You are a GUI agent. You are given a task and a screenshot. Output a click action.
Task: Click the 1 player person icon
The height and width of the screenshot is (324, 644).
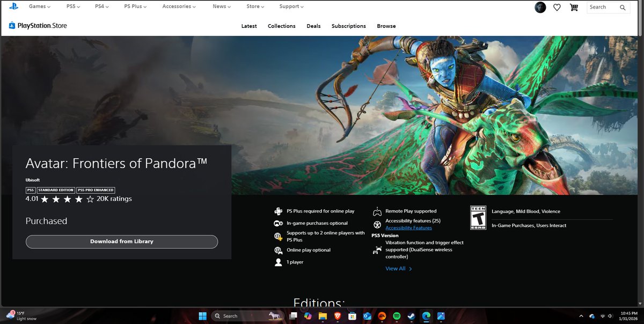(x=278, y=262)
